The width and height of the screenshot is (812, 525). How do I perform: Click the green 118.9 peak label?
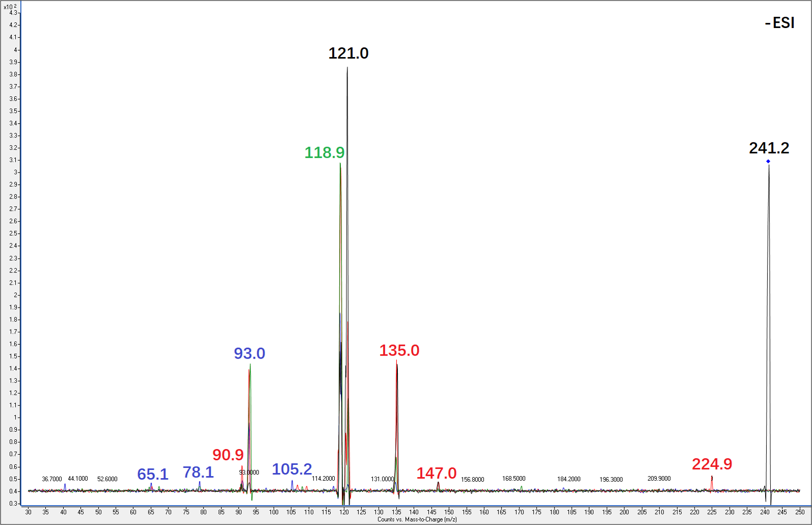pos(324,153)
